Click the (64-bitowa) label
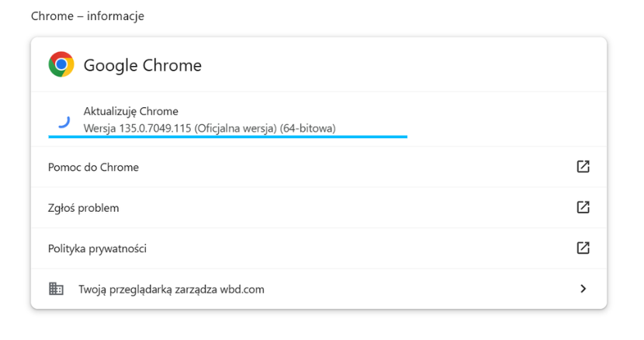This screenshot has height=340, width=644. 307,128
